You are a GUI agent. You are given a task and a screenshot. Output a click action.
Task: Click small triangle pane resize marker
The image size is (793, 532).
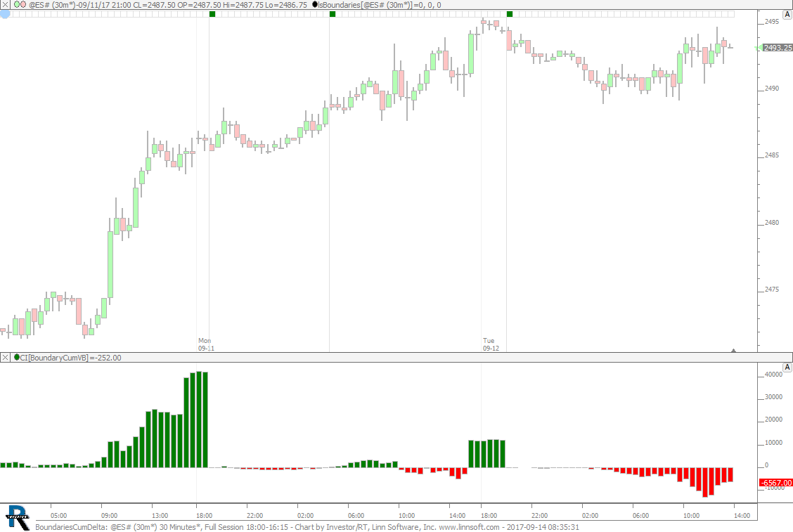[x=733, y=350]
